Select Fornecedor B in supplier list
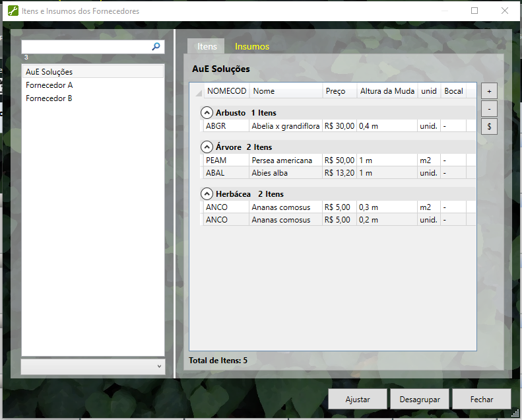522x420 pixels. (x=49, y=98)
